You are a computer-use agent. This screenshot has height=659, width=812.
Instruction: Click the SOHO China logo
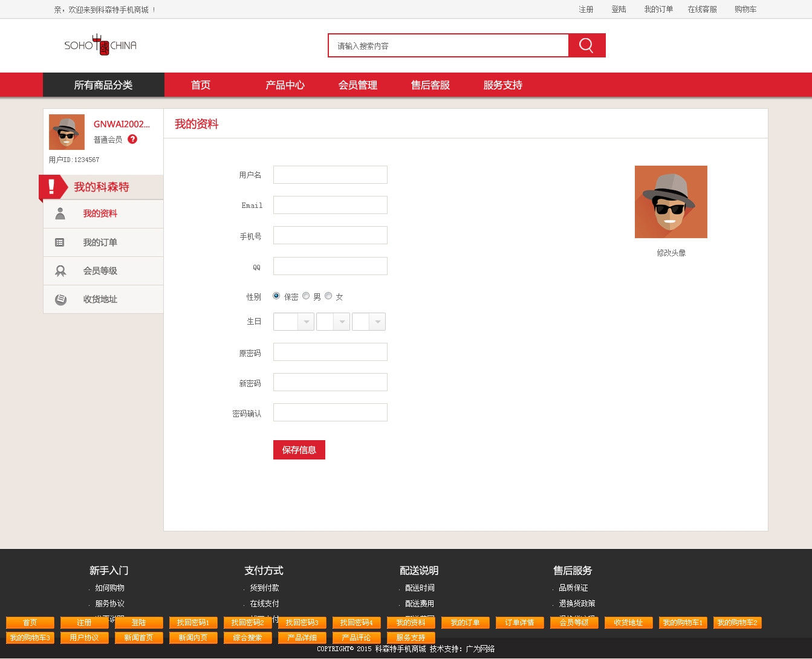[x=100, y=45]
